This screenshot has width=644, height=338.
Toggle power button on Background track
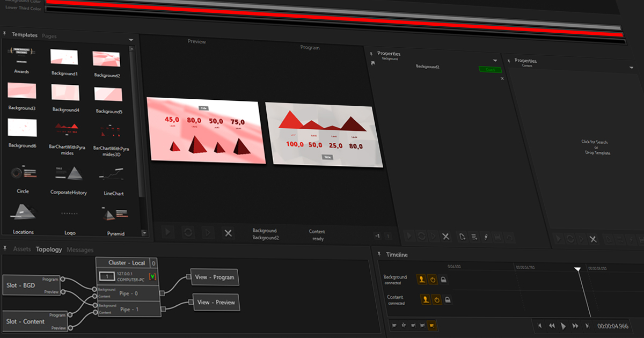point(433,280)
